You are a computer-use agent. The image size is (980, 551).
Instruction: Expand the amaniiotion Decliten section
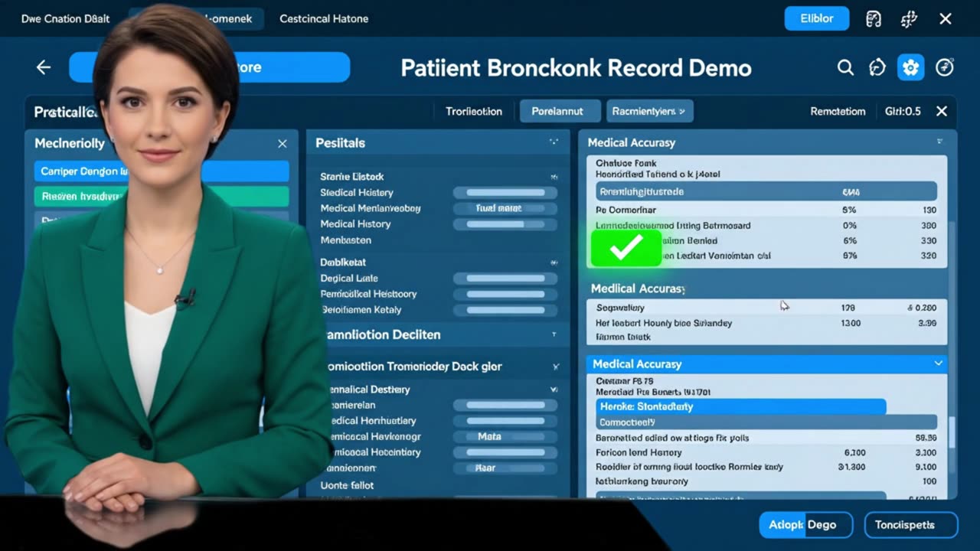pyautogui.click(x=554, y=334)
